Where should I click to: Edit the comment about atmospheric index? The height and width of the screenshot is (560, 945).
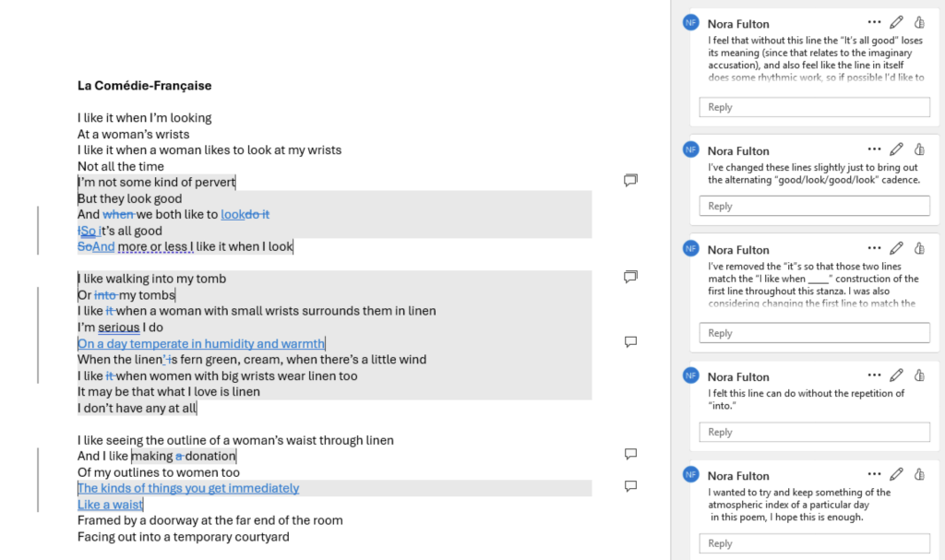(896, 474)
